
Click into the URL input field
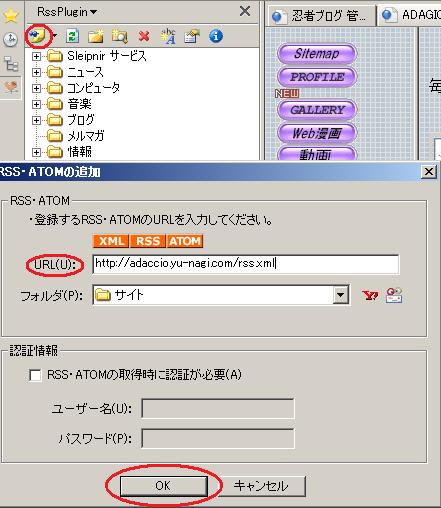click(x=246, y=264)
